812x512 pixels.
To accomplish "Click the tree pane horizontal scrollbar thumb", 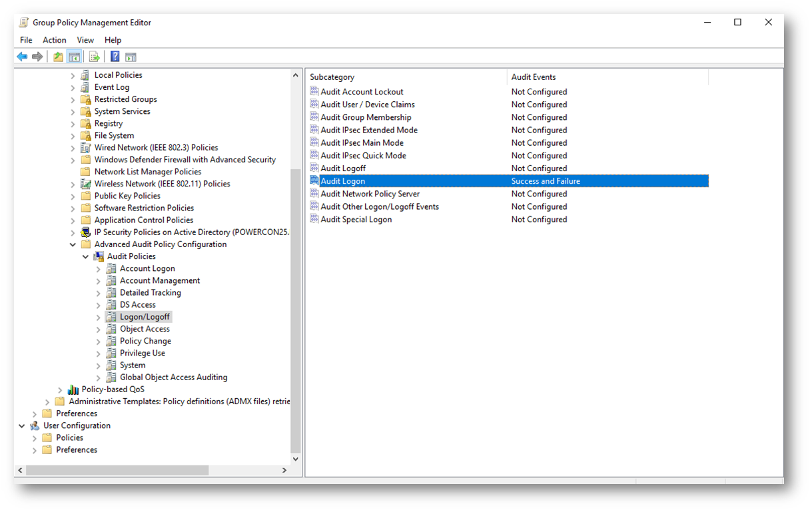I will coord(117,470).
